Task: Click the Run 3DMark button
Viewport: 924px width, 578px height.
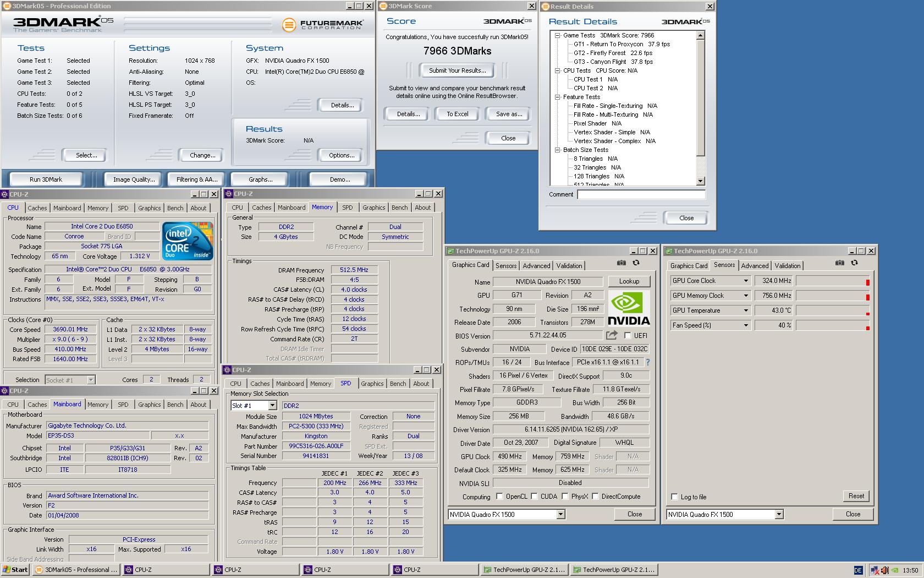Action: click(x=46, y=179)
